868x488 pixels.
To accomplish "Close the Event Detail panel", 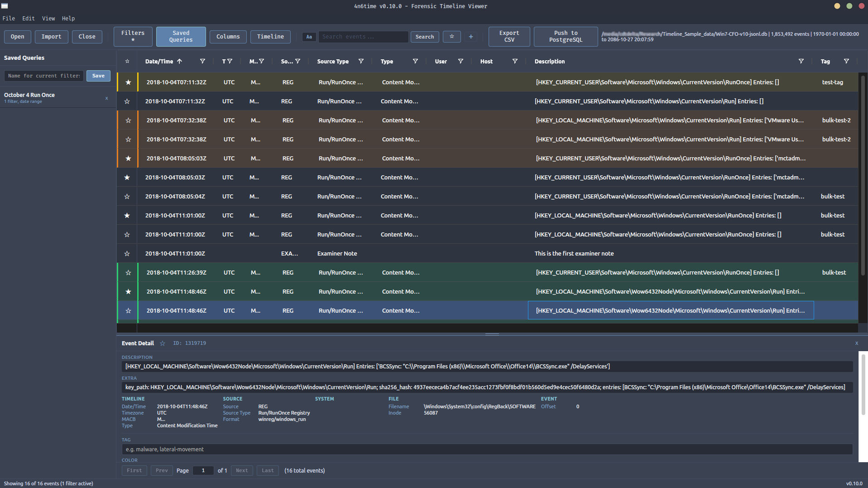I will tap(856, 343).
